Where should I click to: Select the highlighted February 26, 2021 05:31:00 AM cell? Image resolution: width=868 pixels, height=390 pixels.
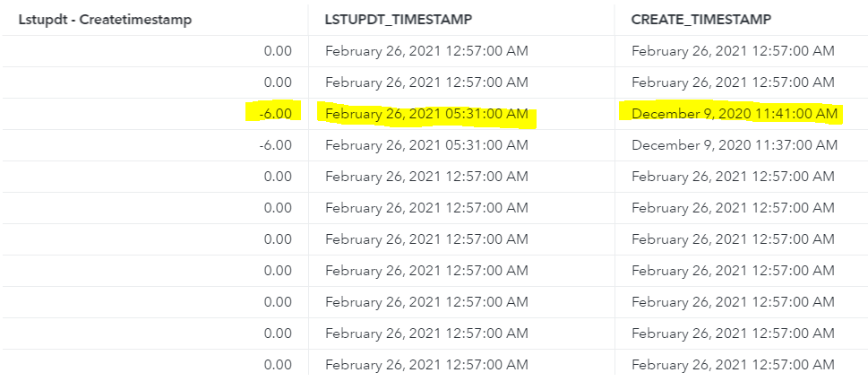(426, 114)
